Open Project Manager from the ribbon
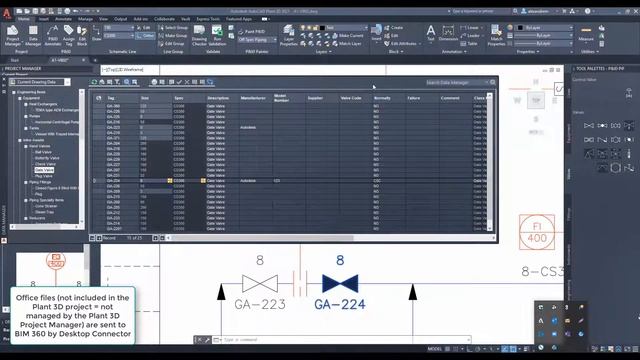Viewport: 640px width, 360px height. click(x=12, y=35)
